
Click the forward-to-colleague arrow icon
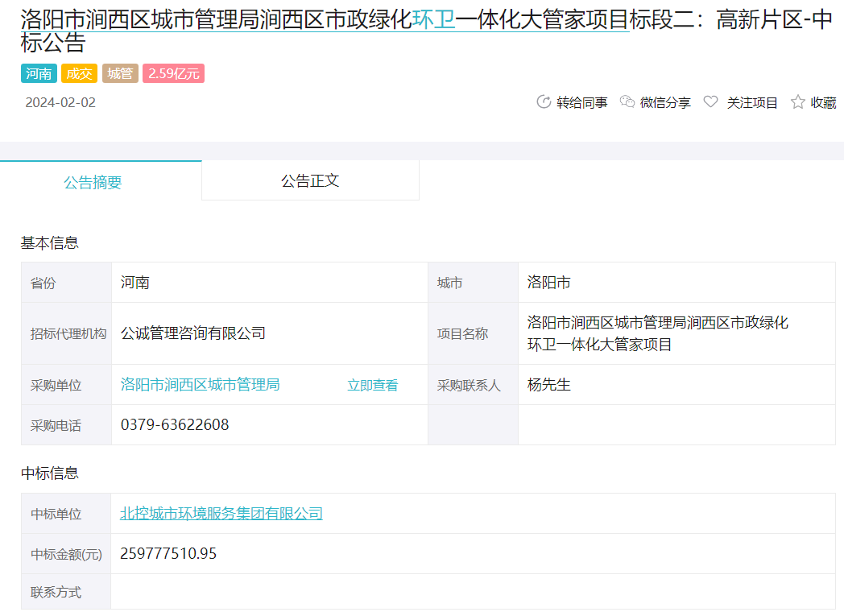tap(544, 101)
